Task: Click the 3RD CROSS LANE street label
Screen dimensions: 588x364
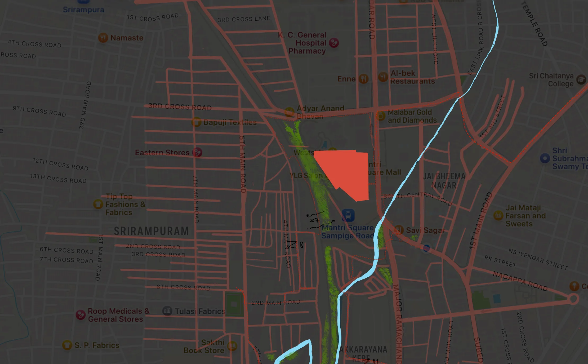Action: click(244, 19)
